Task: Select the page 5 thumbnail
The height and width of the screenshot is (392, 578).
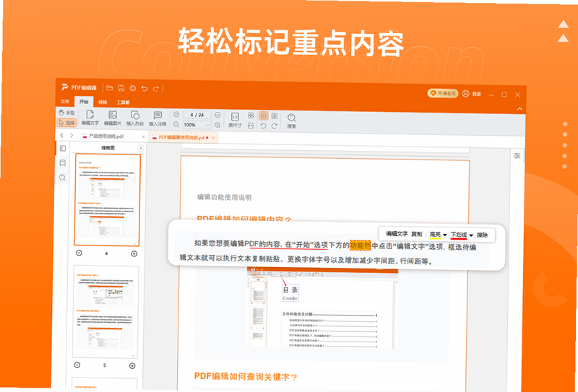Action: pos(105,312)
